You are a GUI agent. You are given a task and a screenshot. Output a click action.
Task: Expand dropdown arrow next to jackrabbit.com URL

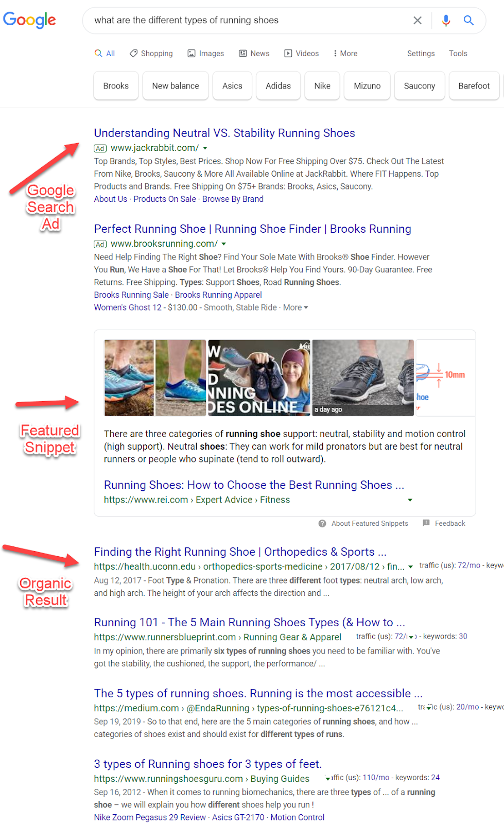click(x=205, y=148)
